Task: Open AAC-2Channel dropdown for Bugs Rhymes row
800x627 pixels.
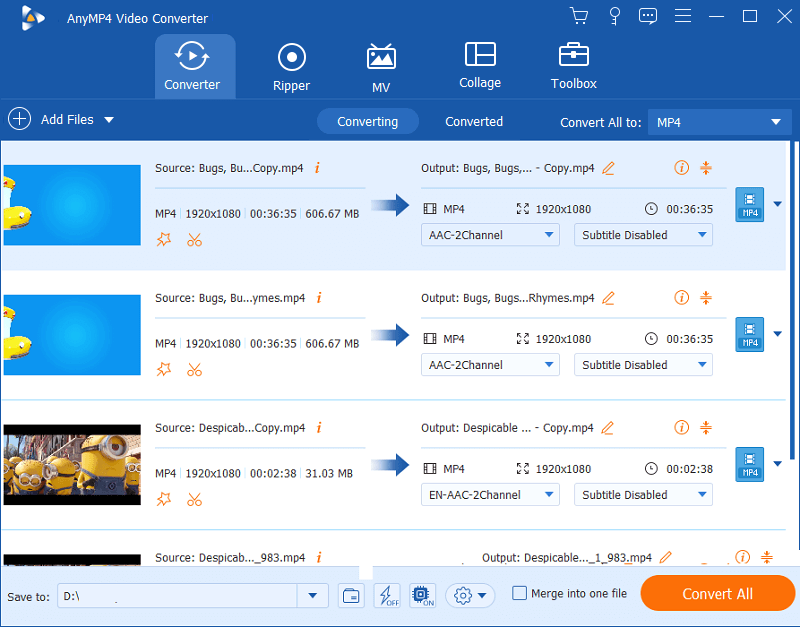Action: coord(490,365)
